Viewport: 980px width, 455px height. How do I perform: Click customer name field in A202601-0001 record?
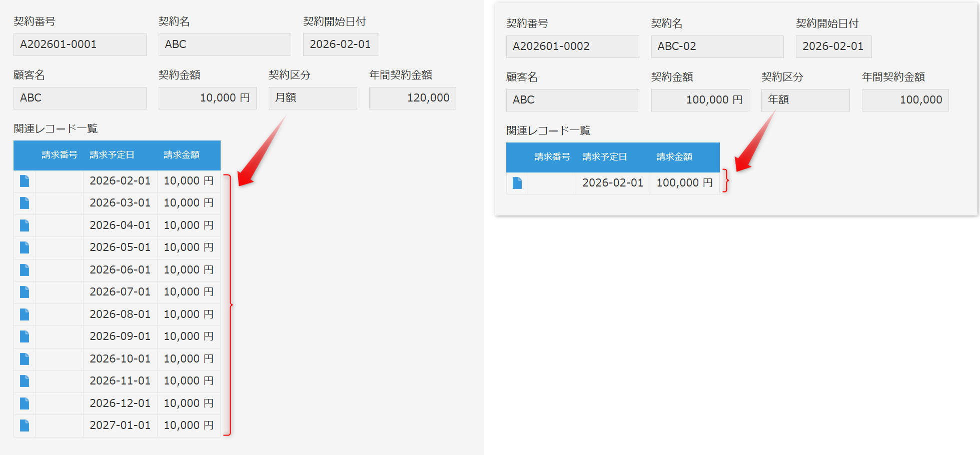click(80, 98)
